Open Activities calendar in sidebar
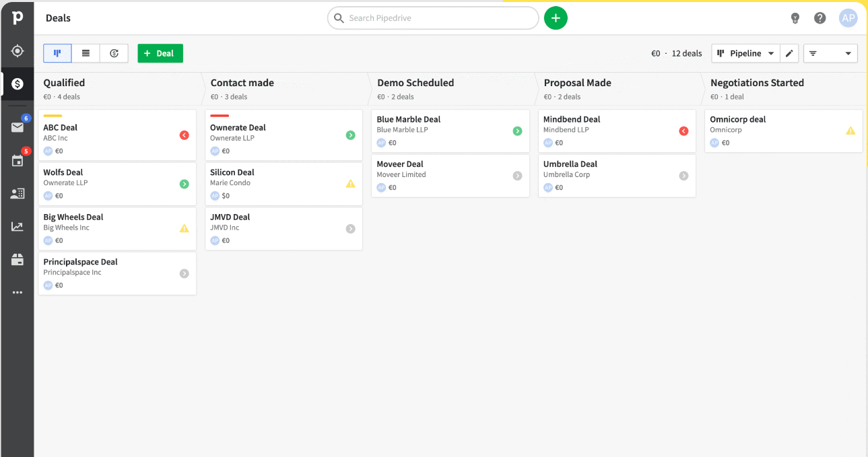The width and height of the screenshot is (868, 457). tap(18, 161)
